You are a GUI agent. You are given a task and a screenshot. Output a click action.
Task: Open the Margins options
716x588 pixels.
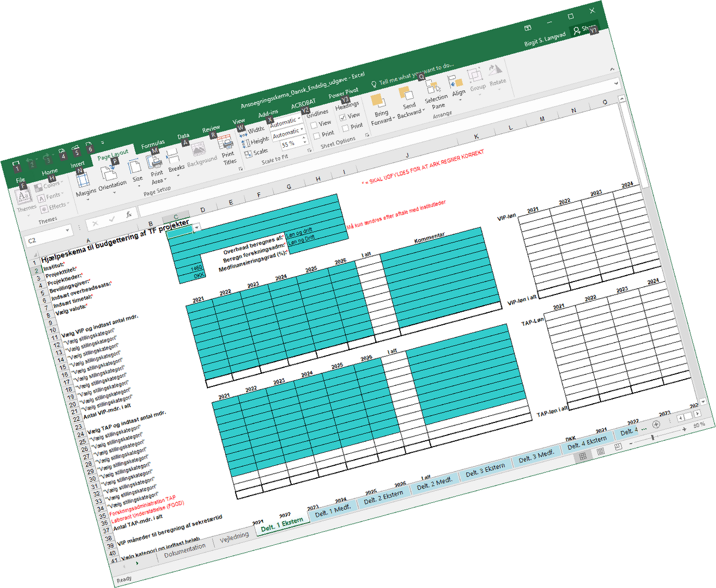(84, 183)
